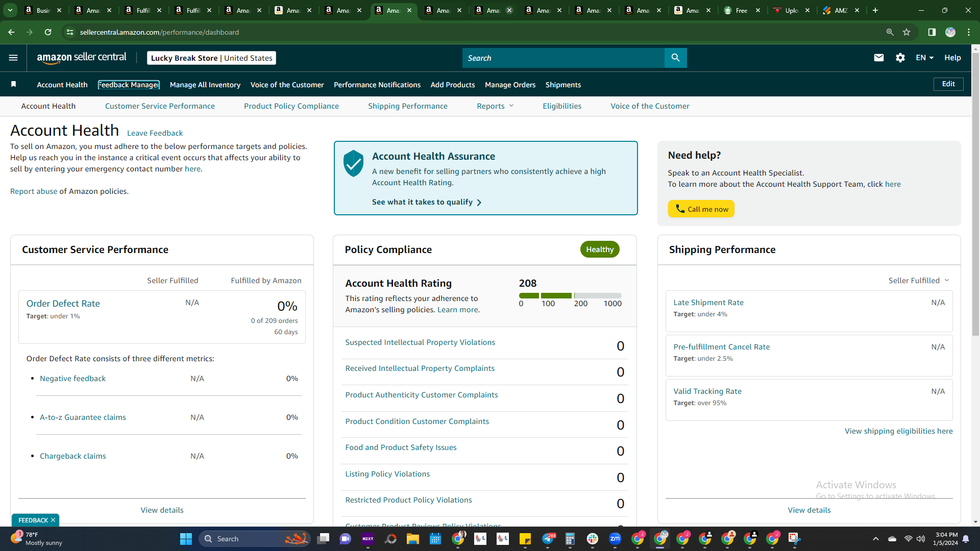The width and height of the screenshot is (980, 551).
Task: Switch to Product Policy Compliance tab
Action: coord(291,106)
